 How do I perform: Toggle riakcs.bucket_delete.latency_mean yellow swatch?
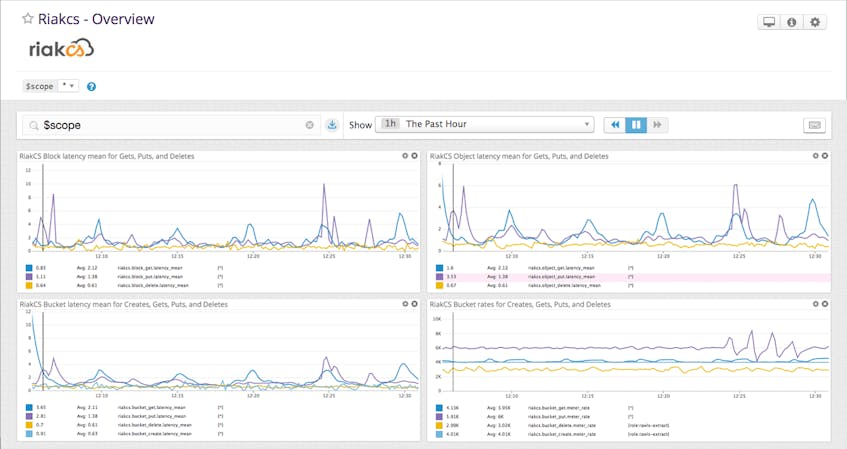[x=29, y=425]
